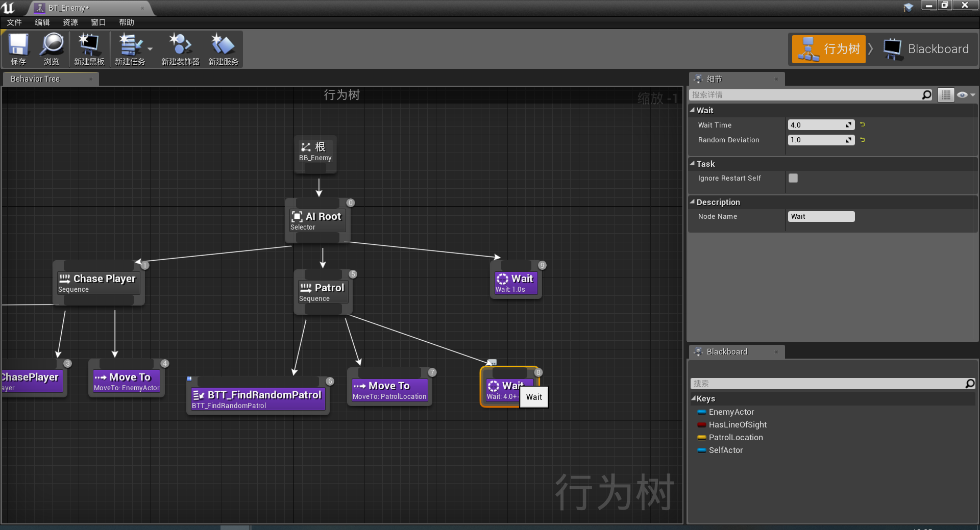Collapse the Keys section
This screenshot has height=530, width=980.
694,398
